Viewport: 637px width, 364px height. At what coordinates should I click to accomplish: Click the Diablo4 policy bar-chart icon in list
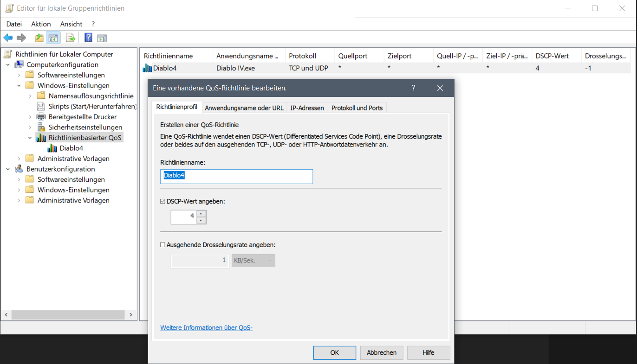[147, 68]
